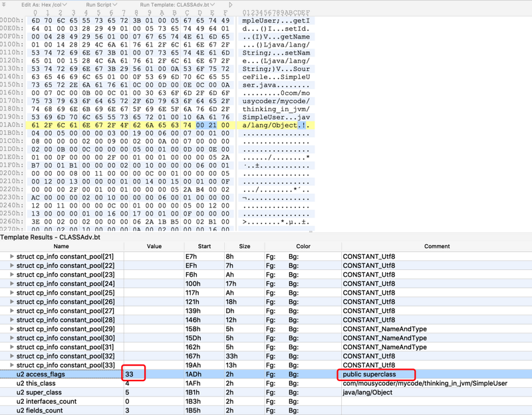Click the first byte 6D in row 00D0h

(x=36, y=21)
